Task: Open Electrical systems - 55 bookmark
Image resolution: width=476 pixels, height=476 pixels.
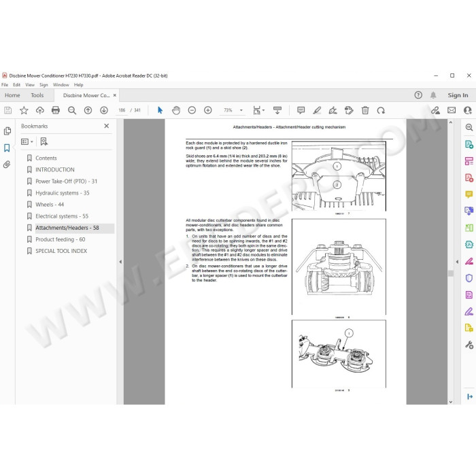Action: (x=62, y=216)
